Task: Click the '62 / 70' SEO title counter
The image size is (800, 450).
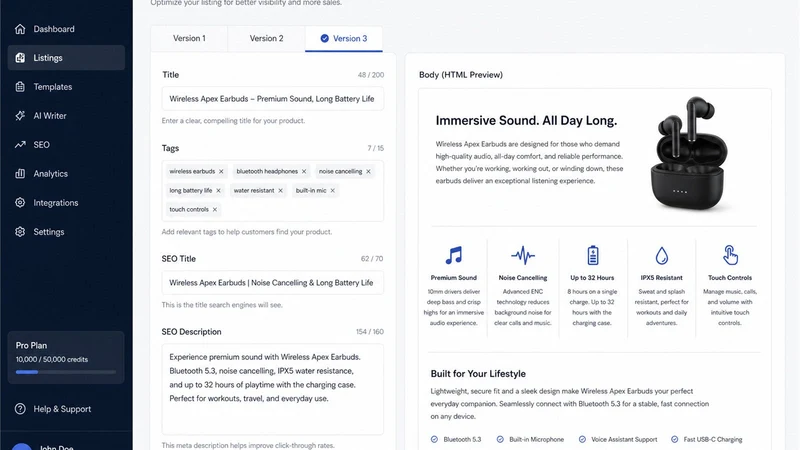Action: coord(372,259)
